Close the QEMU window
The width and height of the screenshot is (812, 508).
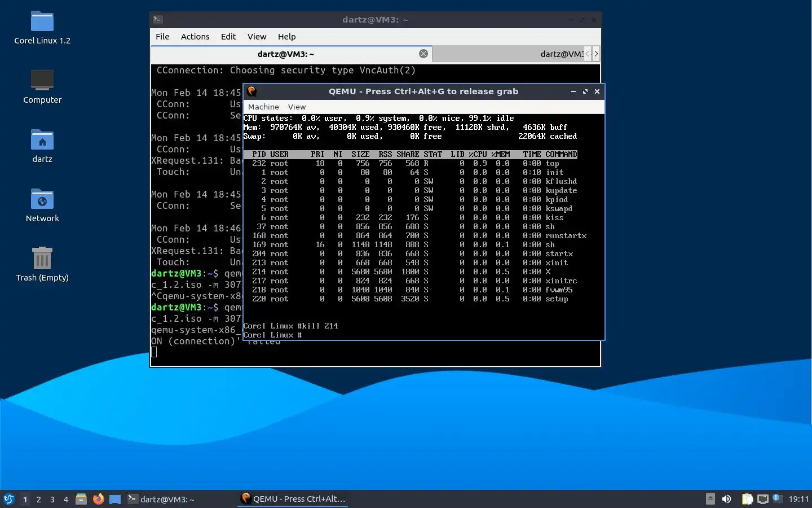pos(597,91)
